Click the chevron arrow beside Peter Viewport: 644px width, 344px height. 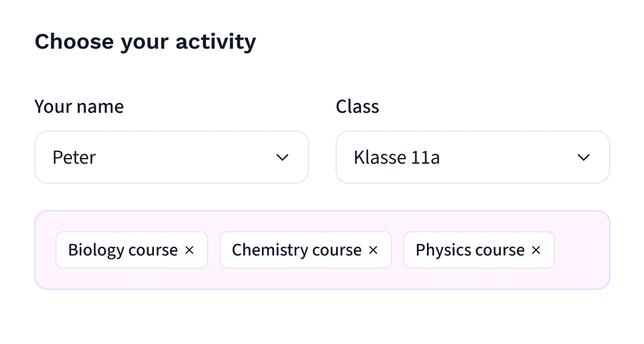click(282, 158)
